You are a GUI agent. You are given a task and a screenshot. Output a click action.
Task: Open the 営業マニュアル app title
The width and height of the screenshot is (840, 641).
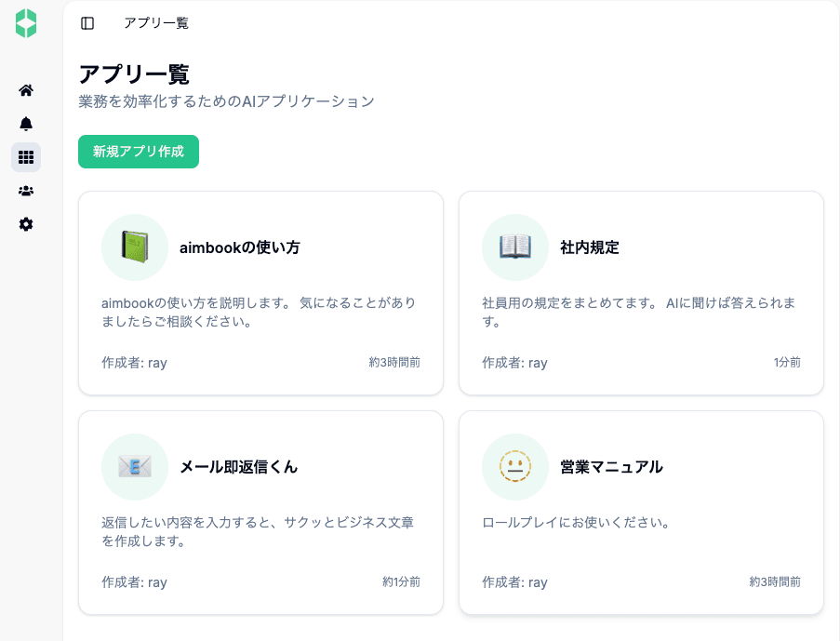612,467
